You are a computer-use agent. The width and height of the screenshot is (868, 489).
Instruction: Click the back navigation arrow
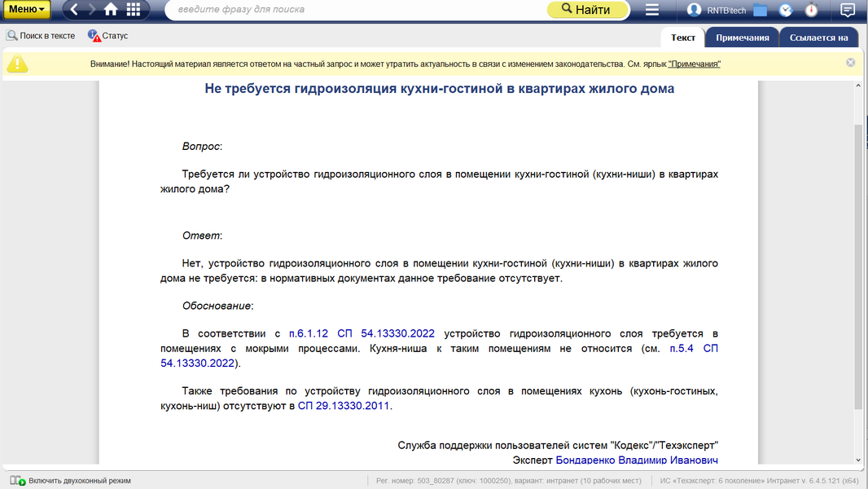pyautogui.click(x=74, y=10)
